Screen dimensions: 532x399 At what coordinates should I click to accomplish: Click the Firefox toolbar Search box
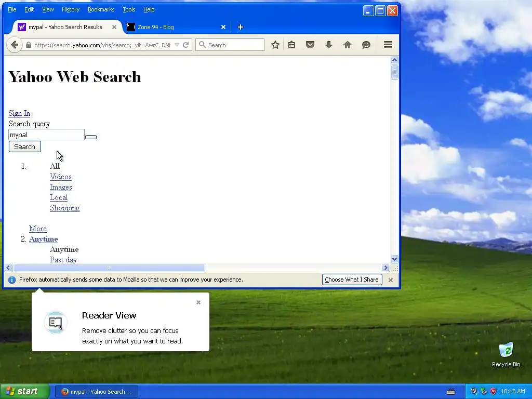(x=230, y=45)
